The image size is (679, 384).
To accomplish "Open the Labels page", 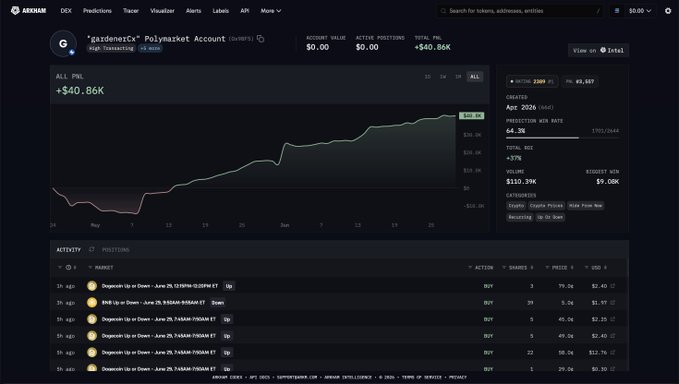I will [x=220, y=11].
